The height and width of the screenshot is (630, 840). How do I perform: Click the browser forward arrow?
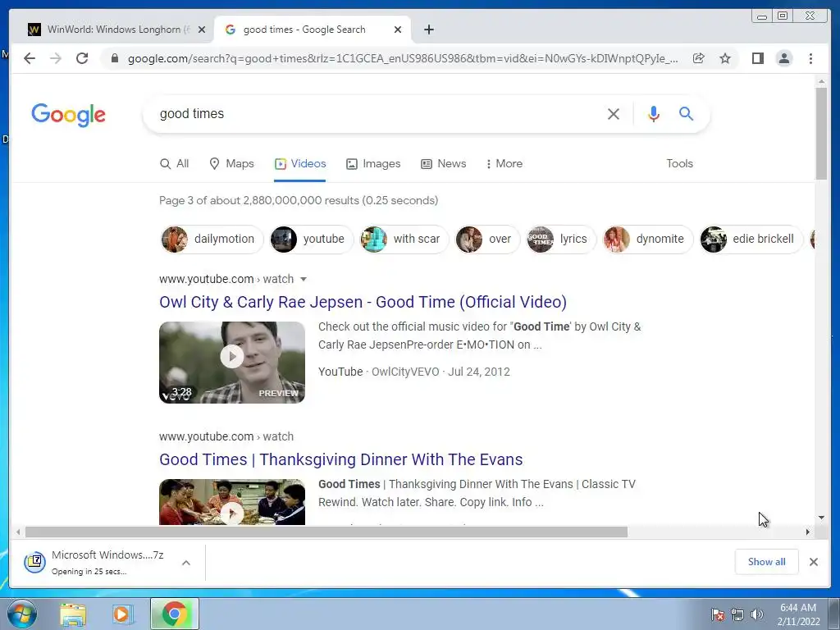(x=56, y=58)
